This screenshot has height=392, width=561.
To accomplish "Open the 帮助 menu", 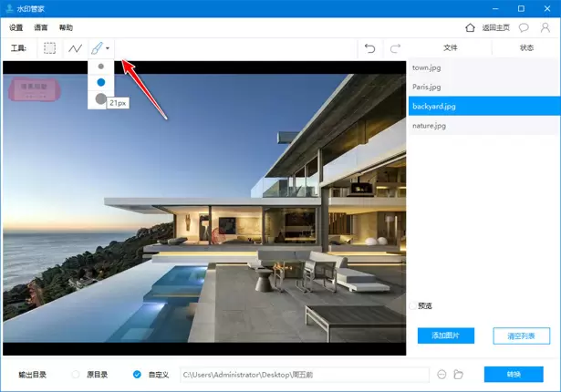I will (x=66, y=27).
